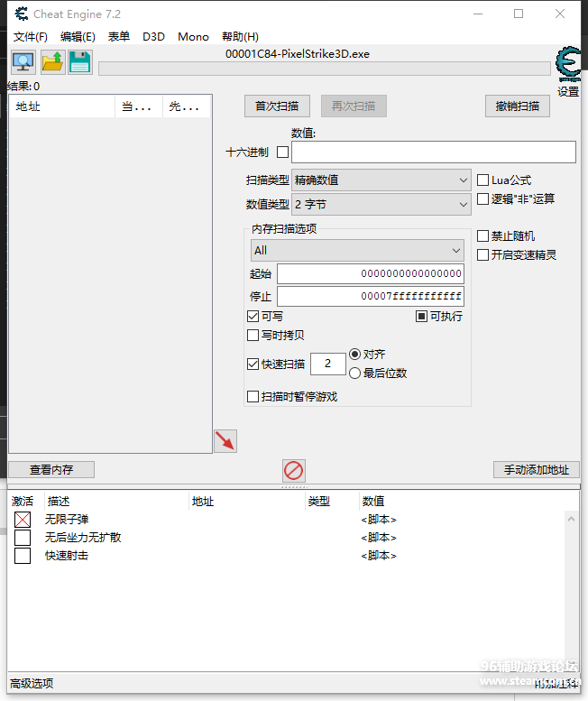
Task: Click <脚本> value in 快速射击 row
Action: [x=379, y=556]
